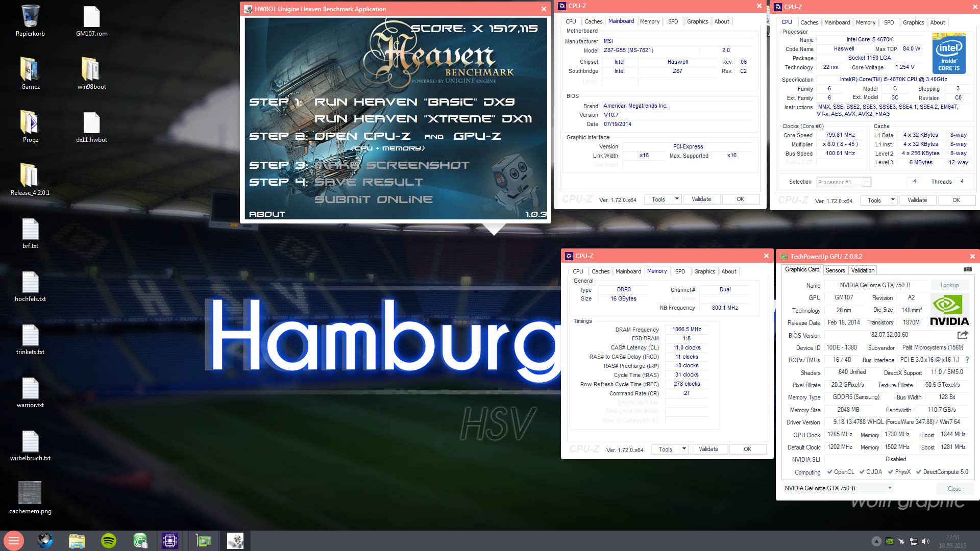Open Memory tab in the top-right CPU-Z window
This screenshot has height=551, width=980.
866,22
